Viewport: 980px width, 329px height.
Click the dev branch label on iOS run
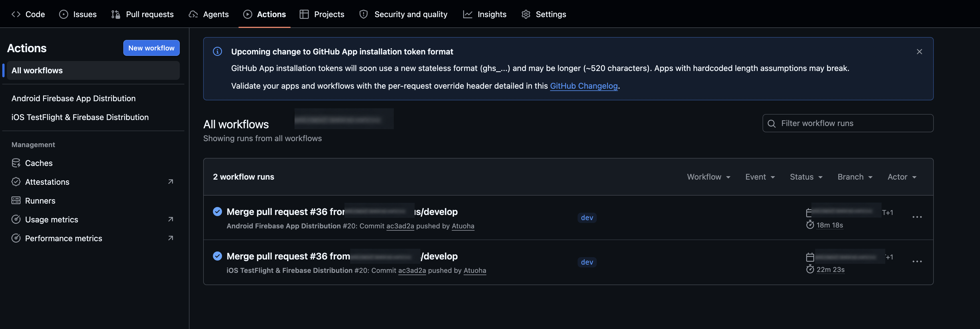[x=587, y=262]
